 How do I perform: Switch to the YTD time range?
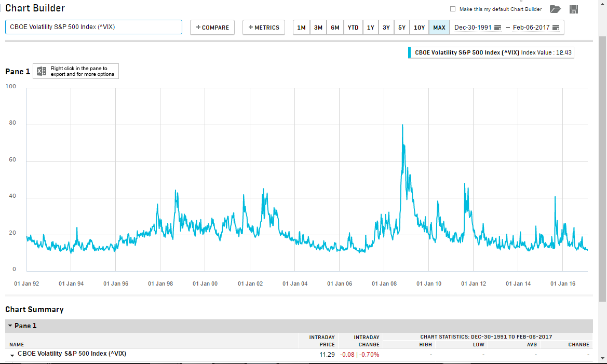coord(353,28)
